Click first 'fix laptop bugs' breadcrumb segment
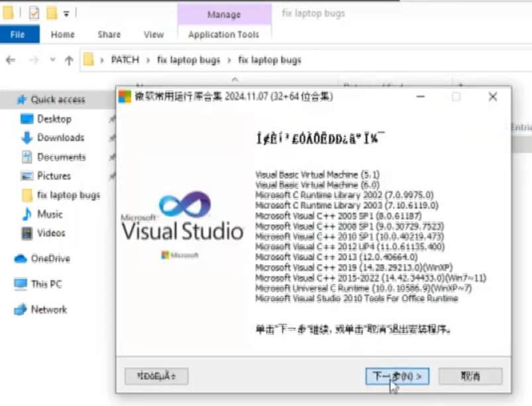The width and height of the screenshot is (532, 406). click(188, 60)
